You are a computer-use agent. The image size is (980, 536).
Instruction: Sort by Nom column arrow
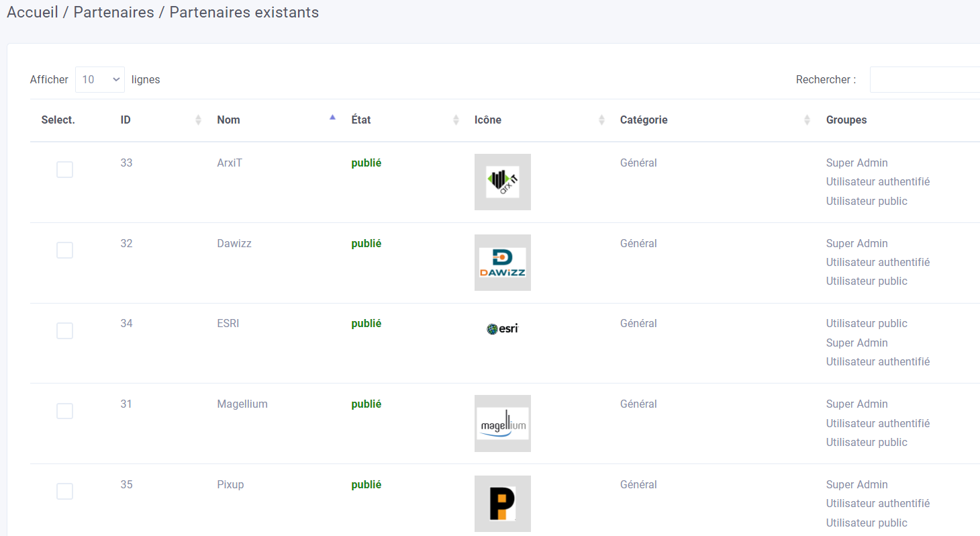pyautogui.click(x=332, y=118)
